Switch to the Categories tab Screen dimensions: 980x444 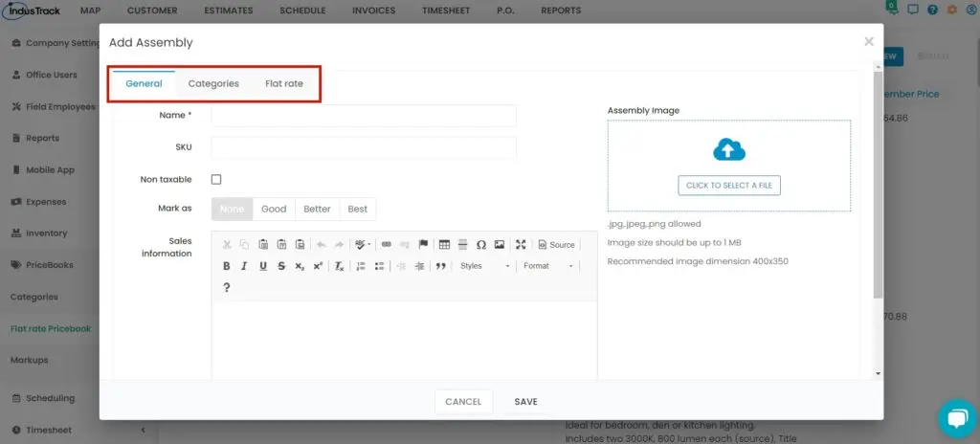pyautogui.click(x=213, y=83)
